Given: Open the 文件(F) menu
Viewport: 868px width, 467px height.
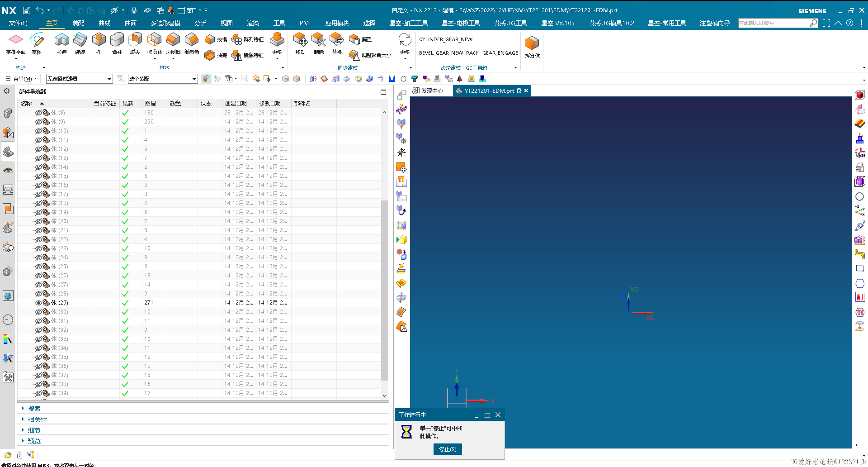Looking at the screenshot, I should pyautogui.click(x=18, y=23).
